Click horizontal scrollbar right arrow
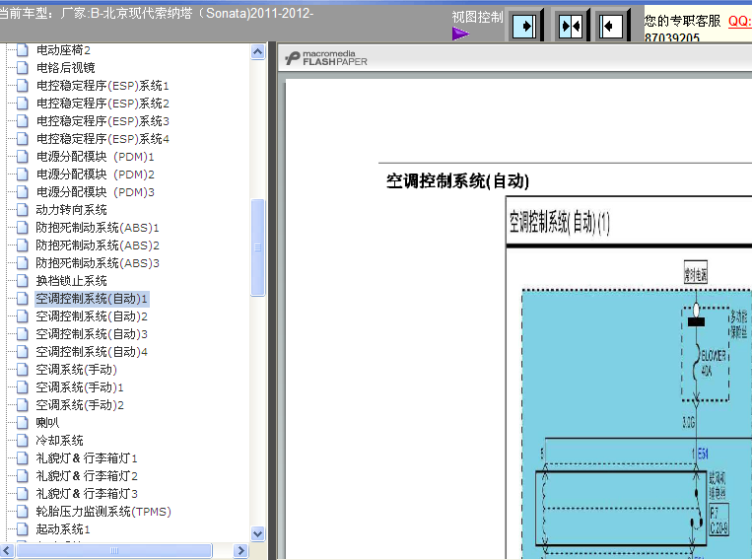Viewport: 752px width, 560px height. (x=240, y=550)
